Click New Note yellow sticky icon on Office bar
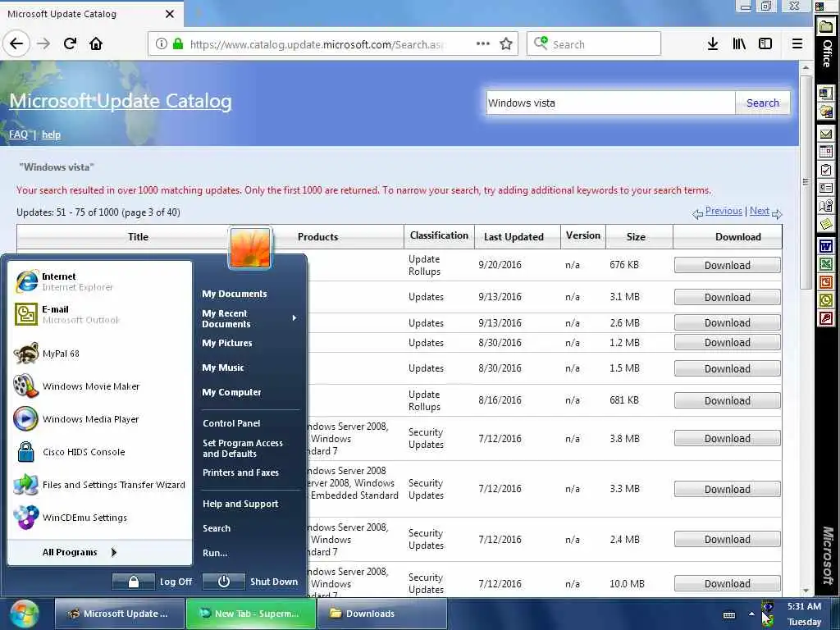Viewport: 840px width, 630px height. (x=826, y=223)
